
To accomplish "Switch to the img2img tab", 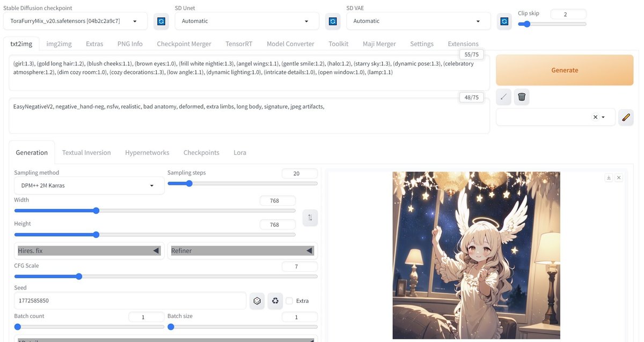I will 58,43.
